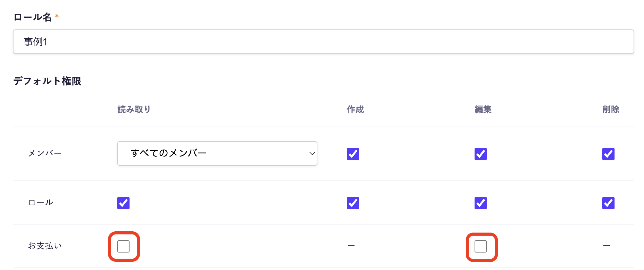Click the ロール名 field label
The height and width of the screenshot is (270, 644).
click(33, 17)
